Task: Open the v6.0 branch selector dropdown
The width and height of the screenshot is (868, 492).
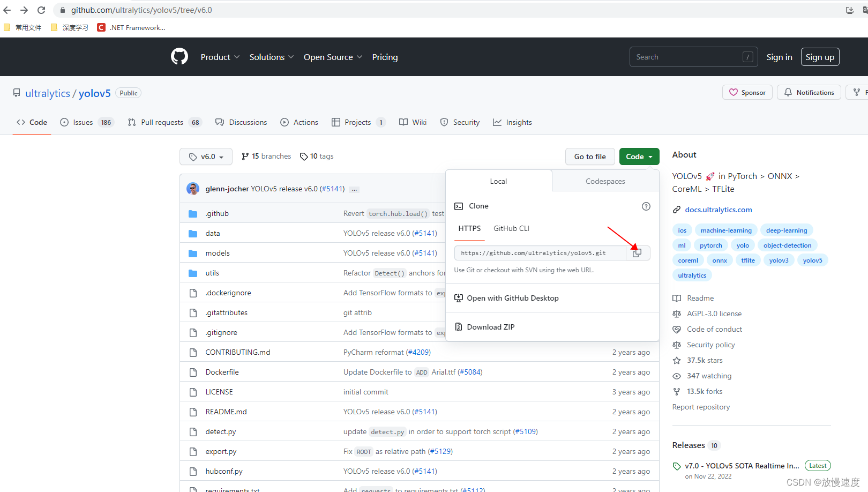Action: click(206, 156)
